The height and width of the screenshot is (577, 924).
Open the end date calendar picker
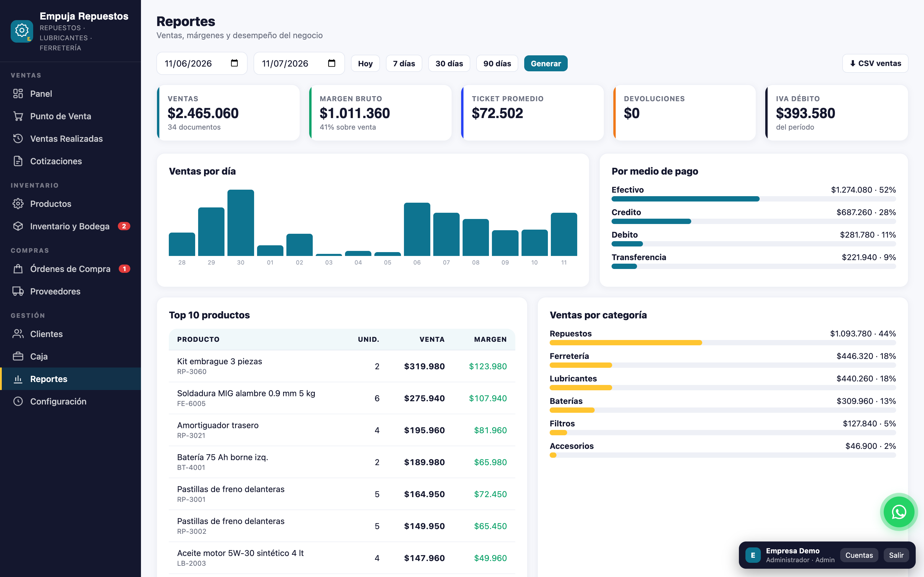[x=331, y=63]
